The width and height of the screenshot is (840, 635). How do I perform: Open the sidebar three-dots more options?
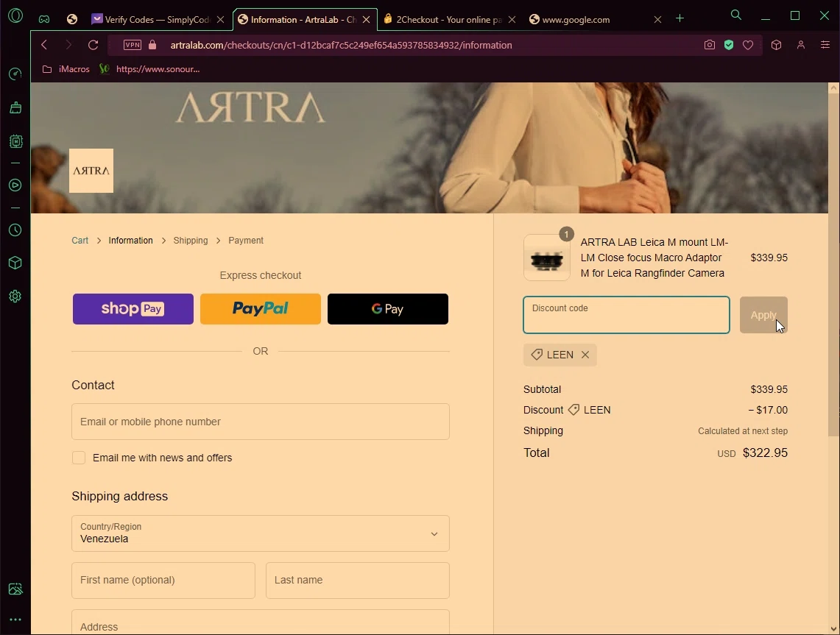click(15, 620)
